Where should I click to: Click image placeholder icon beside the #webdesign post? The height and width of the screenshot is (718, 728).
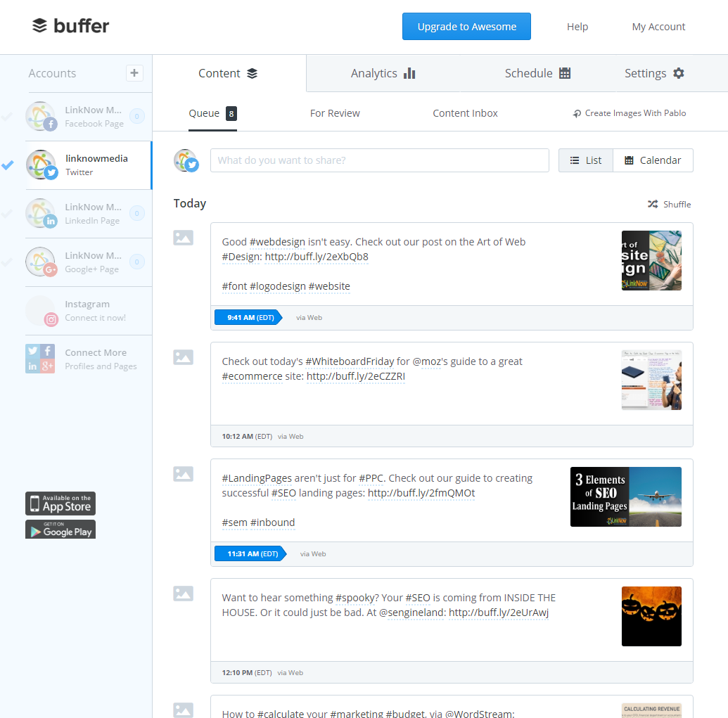(x=183, y=238)
